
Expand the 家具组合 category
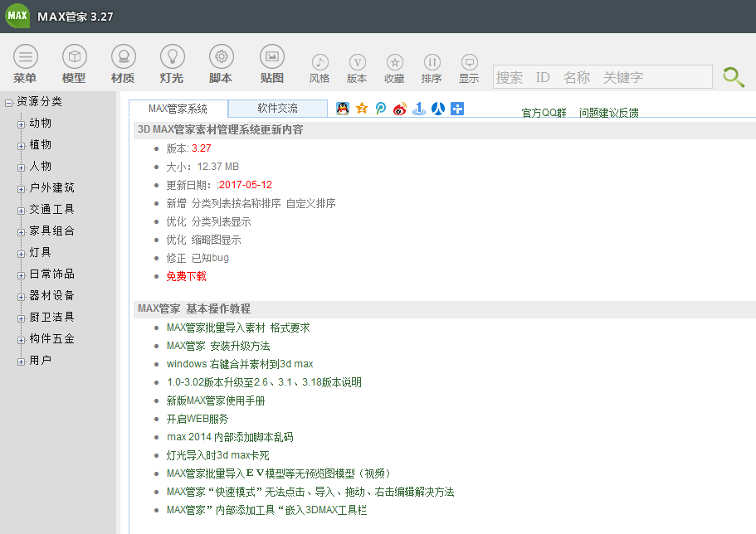point(21,232)
